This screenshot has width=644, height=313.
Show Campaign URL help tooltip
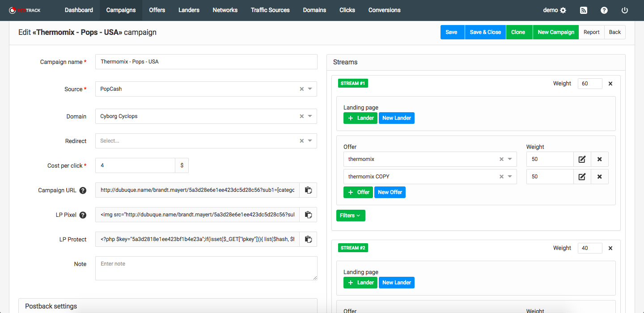tap(83, 190)
